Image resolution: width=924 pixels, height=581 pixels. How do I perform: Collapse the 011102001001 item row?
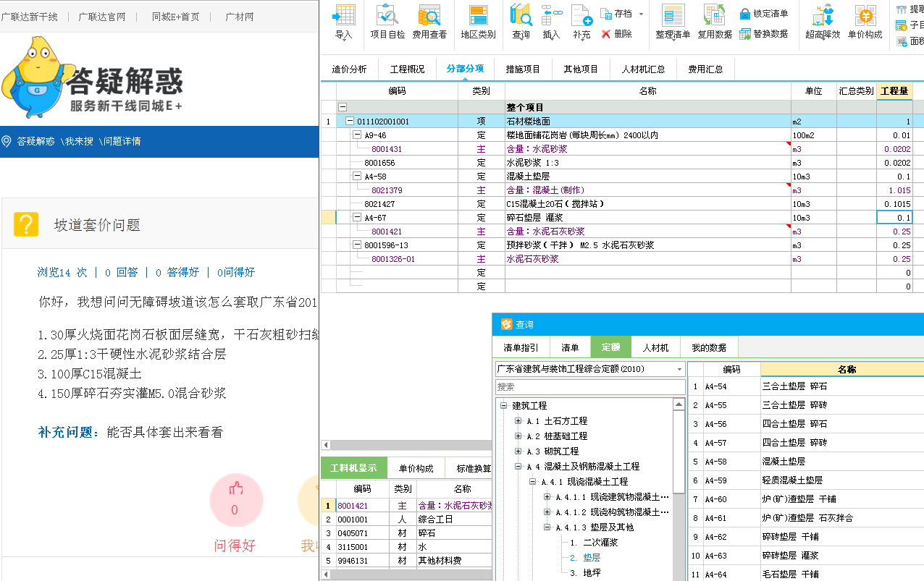coord(350,122)
